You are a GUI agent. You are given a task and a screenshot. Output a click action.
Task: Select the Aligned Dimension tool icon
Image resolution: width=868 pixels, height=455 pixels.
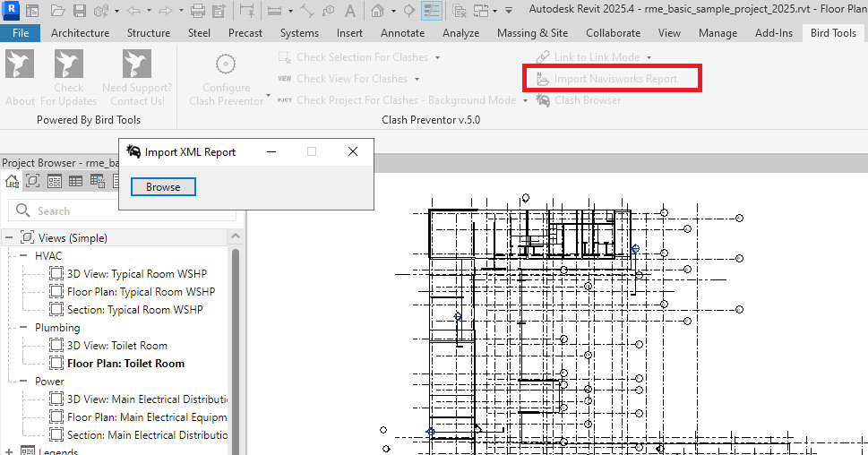[306, 11]
